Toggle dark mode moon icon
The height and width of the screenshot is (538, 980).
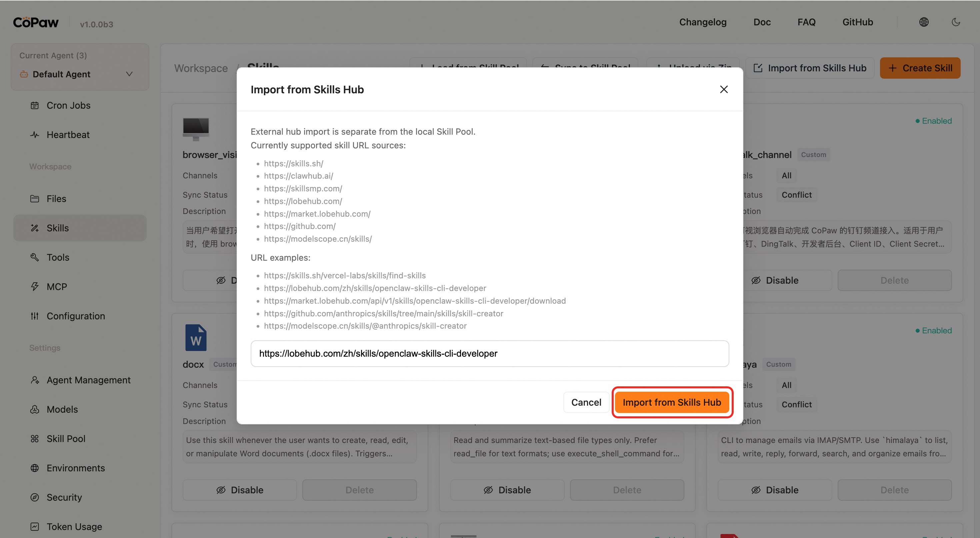[x=955, y=22]
